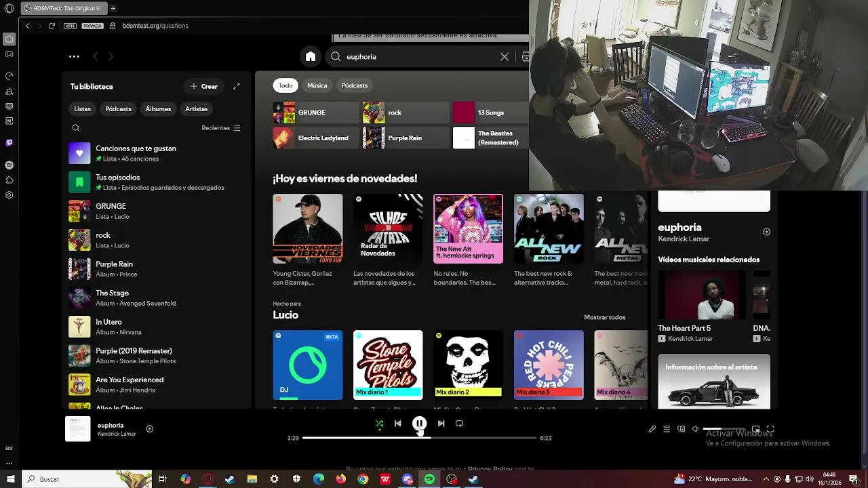Navigate forward with Spotify right arrow
The image size is (868, 488).
click(x=111, y=57)
